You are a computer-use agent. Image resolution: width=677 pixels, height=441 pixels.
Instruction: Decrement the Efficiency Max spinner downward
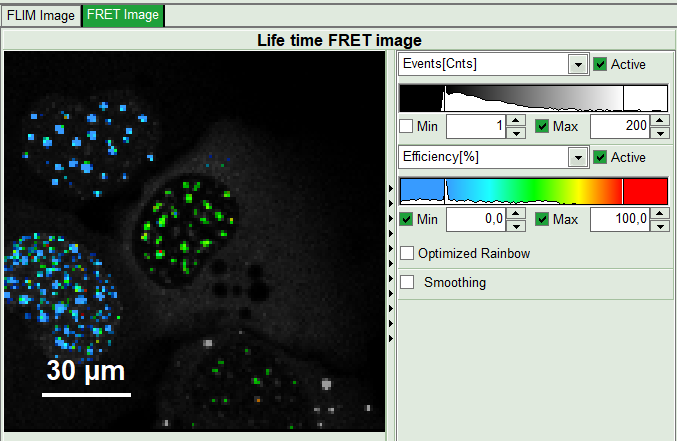click(660, 225)
